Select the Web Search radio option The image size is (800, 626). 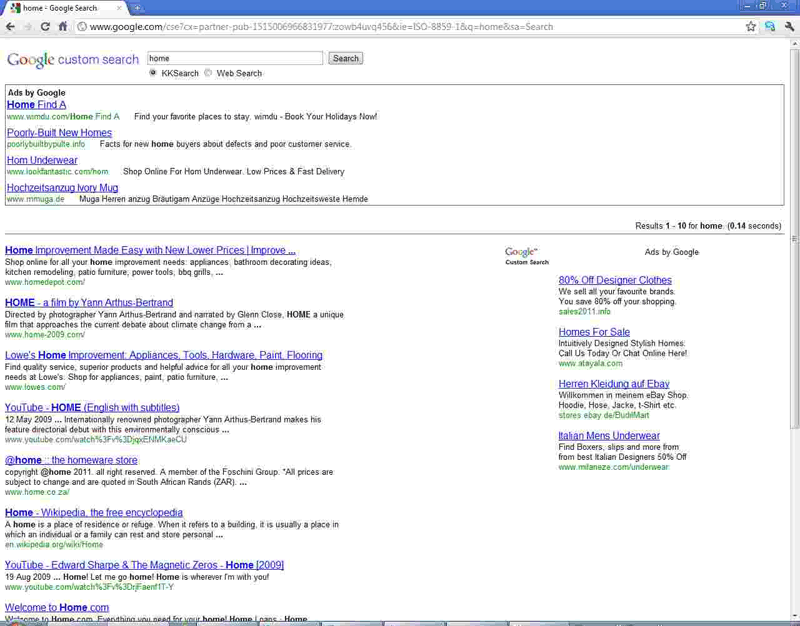[208, 73]
